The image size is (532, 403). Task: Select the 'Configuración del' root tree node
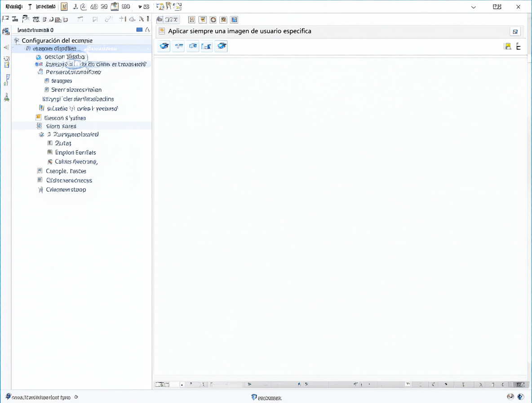pos(57,40)
